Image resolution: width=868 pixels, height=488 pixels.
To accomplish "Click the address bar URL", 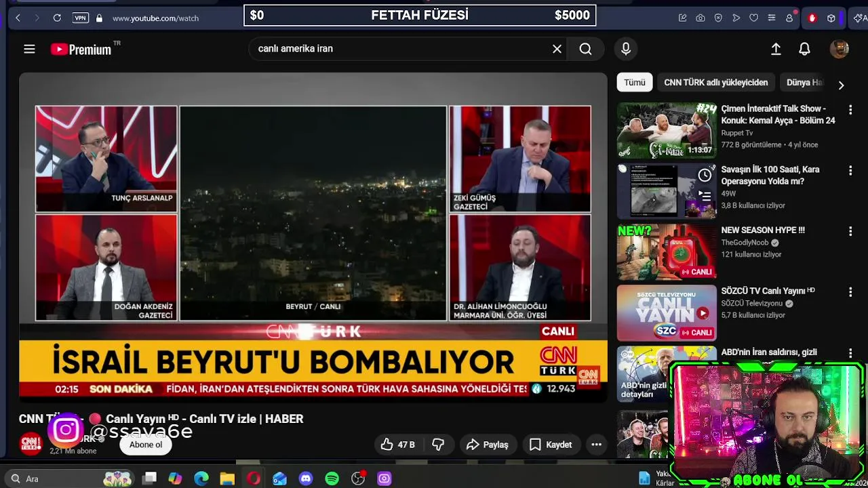I will click(x=155, y=18).
